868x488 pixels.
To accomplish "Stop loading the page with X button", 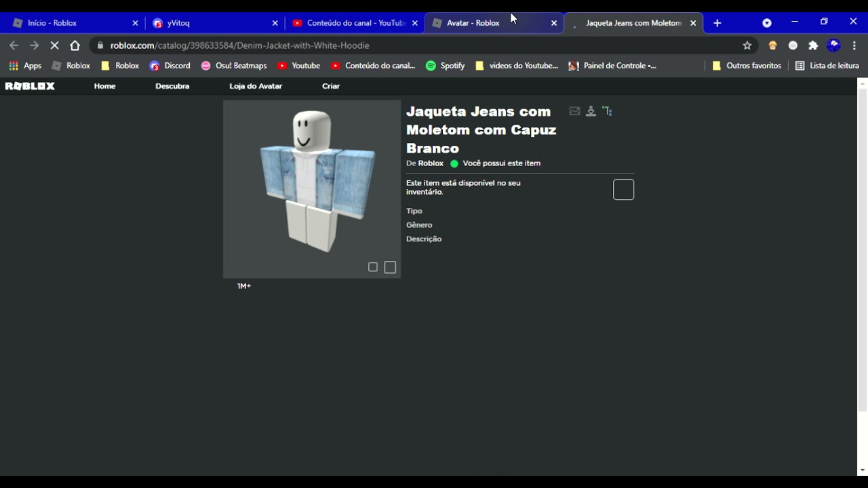I will [x=55, y=45].
